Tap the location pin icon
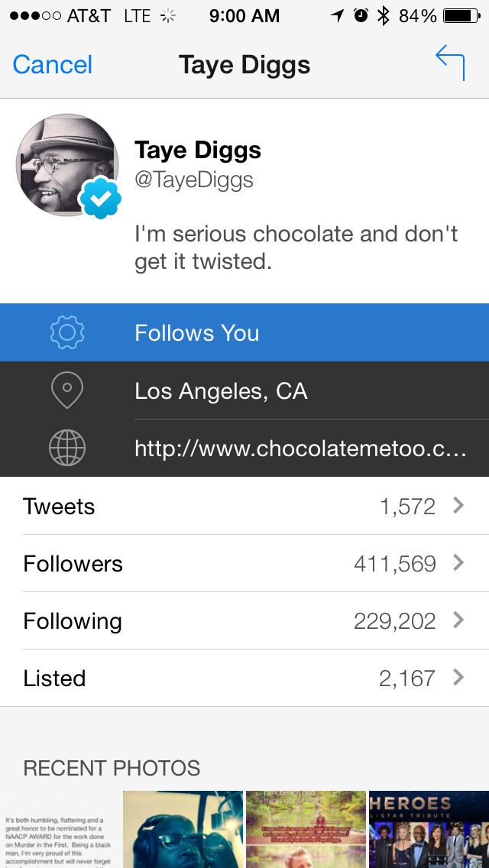This screenshot has width=489, height=868. (66, 390)
